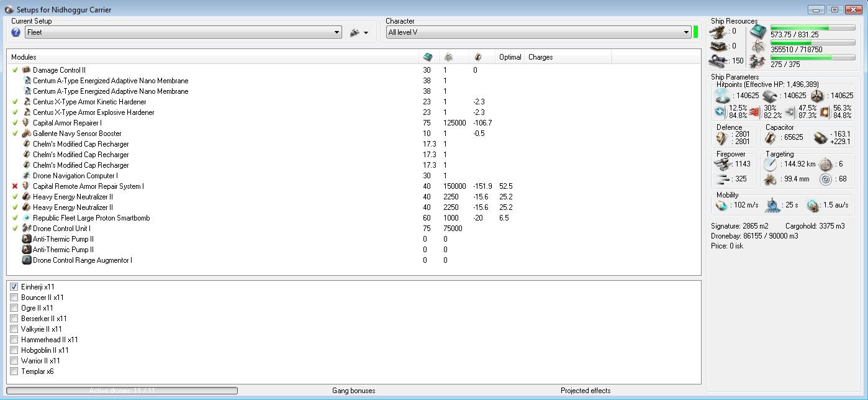The image size is (868, 400).
Task: Click the Price: 0 isk text
Action: [x=727, y=246]
